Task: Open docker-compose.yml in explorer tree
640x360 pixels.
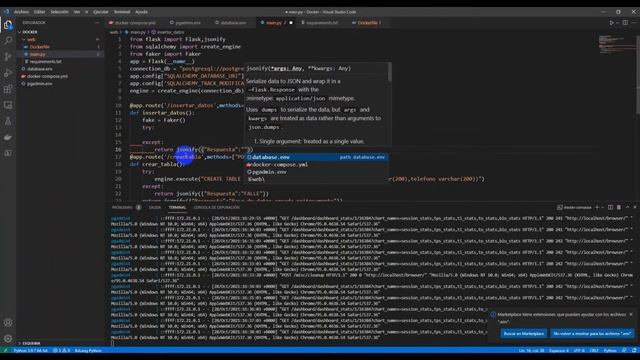Action: pyautogui.click(x=60, y=76)
